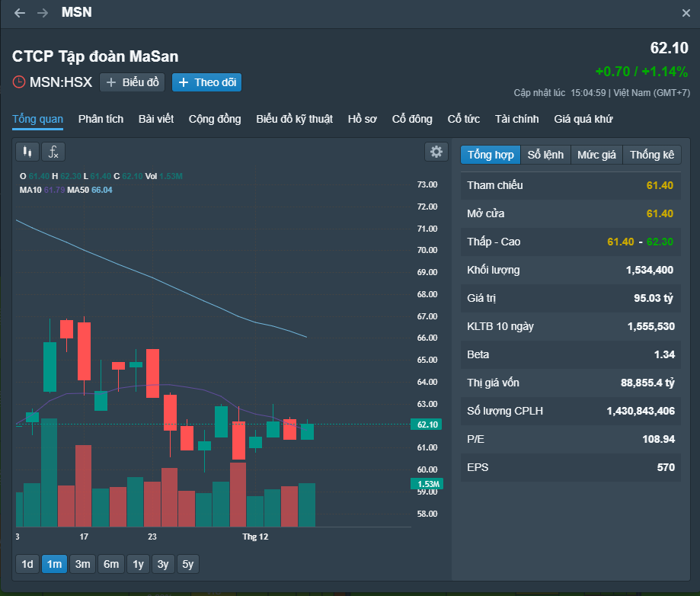Screen dimensions: 700x596
Task: Click the 23 date axis label
Action: (152, 537)
